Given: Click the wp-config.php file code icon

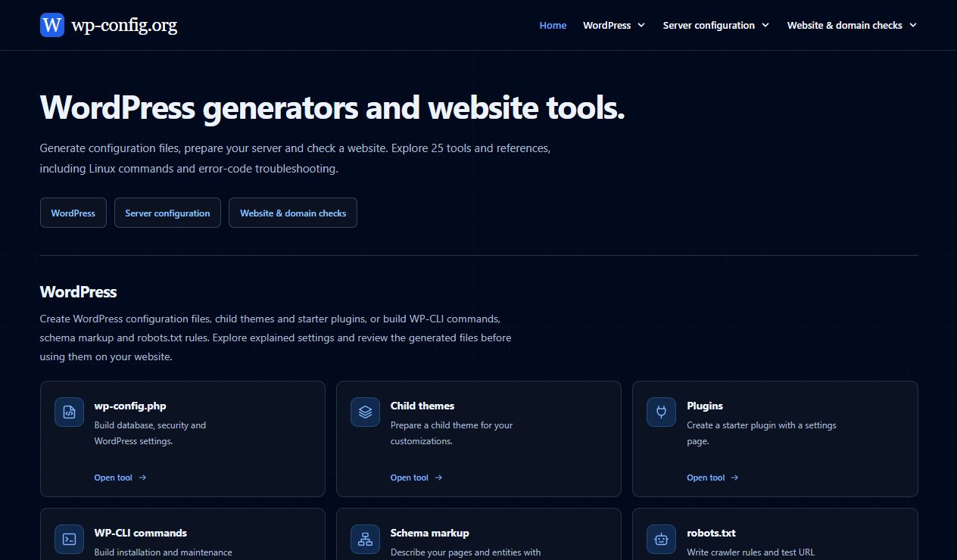Looking at the screenshot, I should coord(69,412).
